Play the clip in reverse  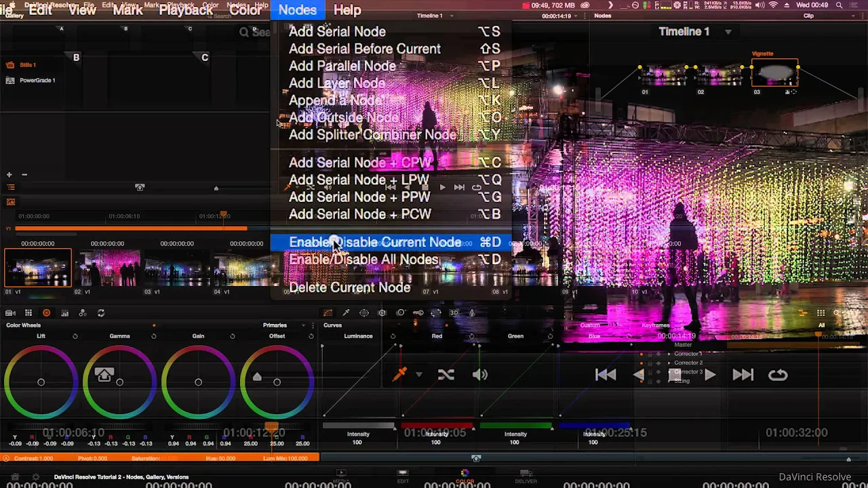639,375
